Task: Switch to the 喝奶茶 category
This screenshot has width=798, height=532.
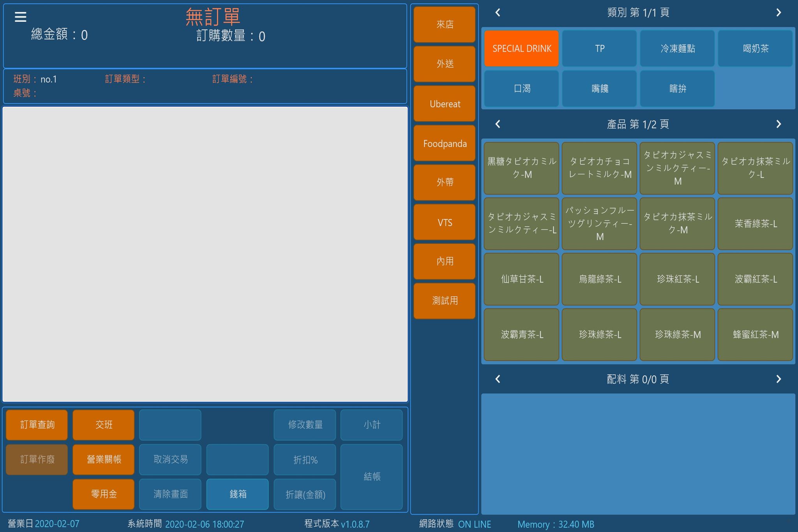Action: coord(755,48)
